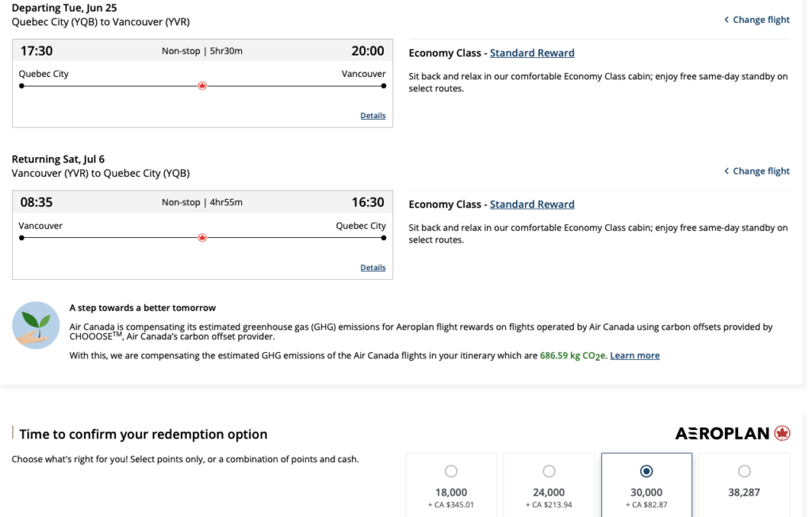Change flight for the Sat, Jul 6 return
This screenshot has height=517, width=812.
[756, 171]
